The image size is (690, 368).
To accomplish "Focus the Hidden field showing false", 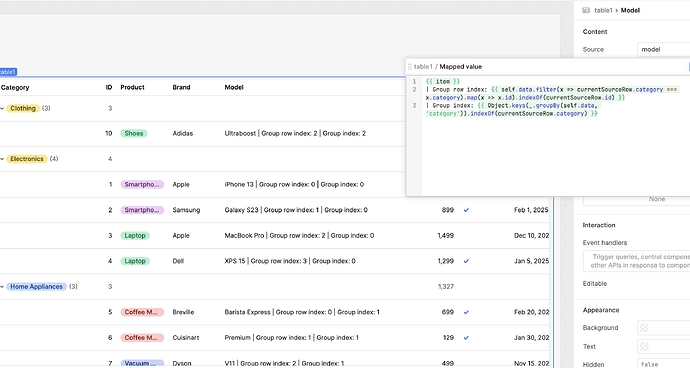I will [x=663, y=364].
